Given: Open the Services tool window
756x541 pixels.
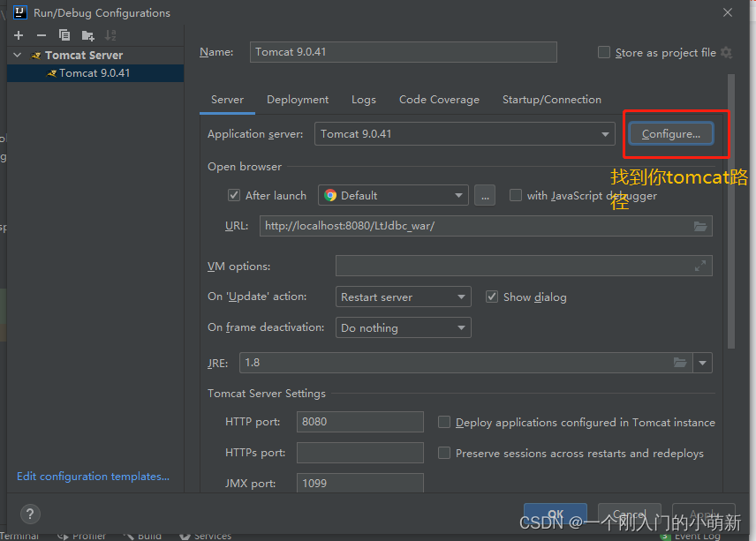Looking at the screenshot, I should [206, 536].
